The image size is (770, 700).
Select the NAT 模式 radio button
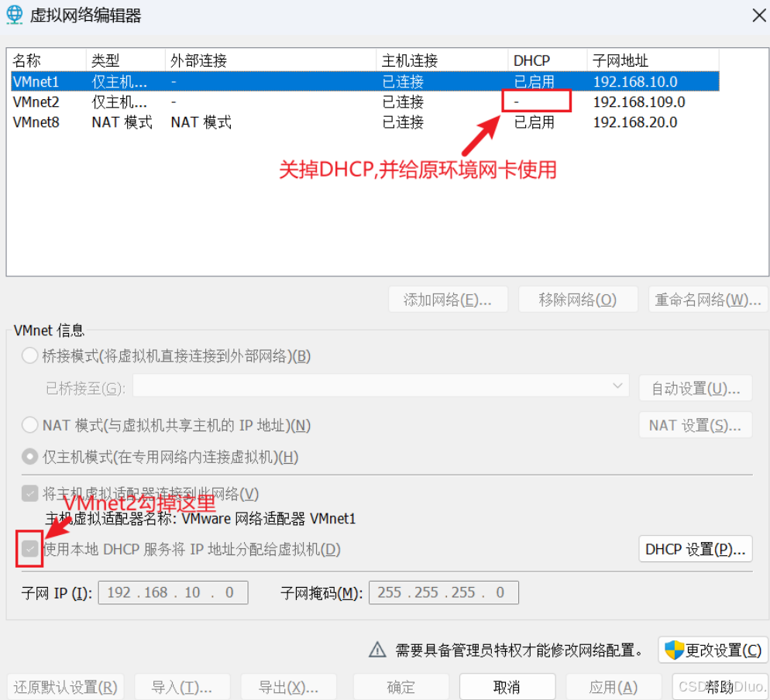(30, 424)
